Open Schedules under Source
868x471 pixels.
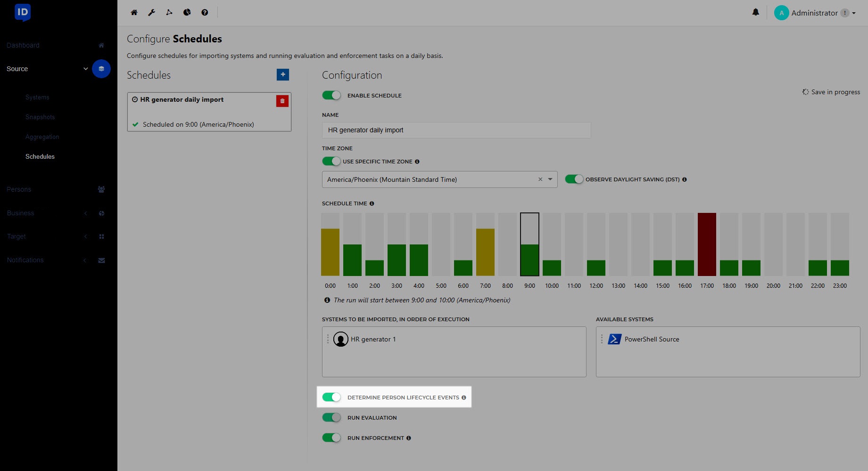(x=40, y=157)
